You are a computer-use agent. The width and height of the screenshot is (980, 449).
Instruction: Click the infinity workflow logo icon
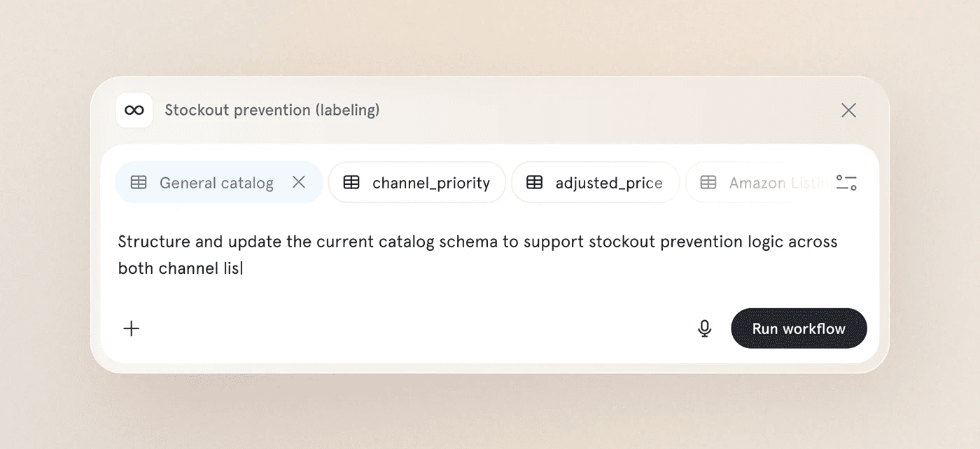click(x=134, y=110)
